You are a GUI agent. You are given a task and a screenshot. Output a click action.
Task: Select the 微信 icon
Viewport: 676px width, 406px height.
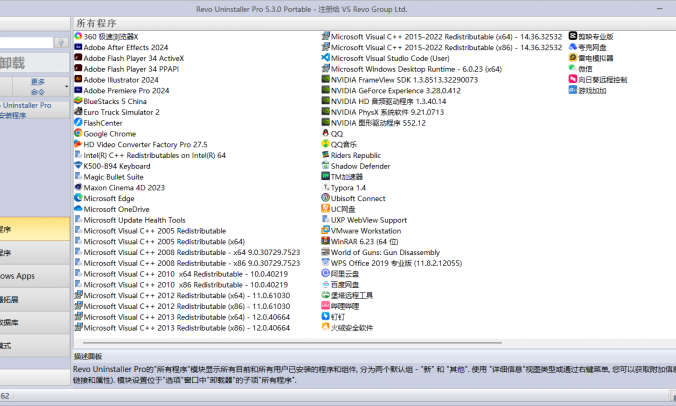pos(573,69)
